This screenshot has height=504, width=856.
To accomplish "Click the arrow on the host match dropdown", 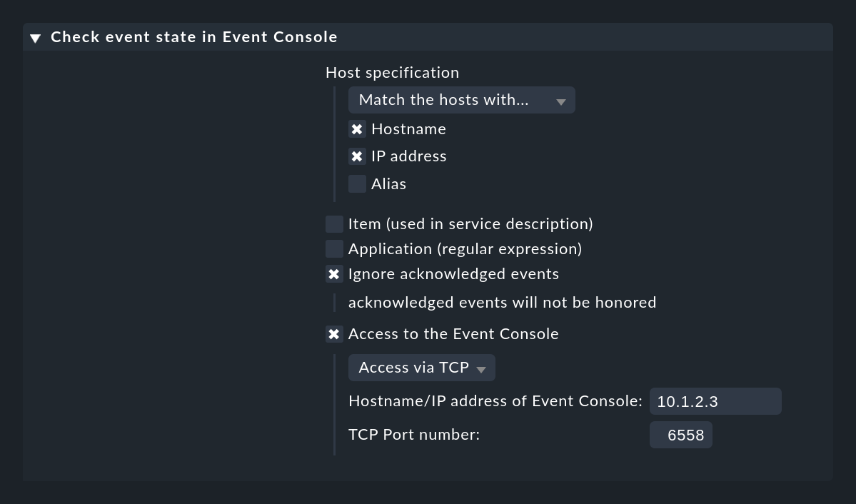I will (x=561, y=100).
